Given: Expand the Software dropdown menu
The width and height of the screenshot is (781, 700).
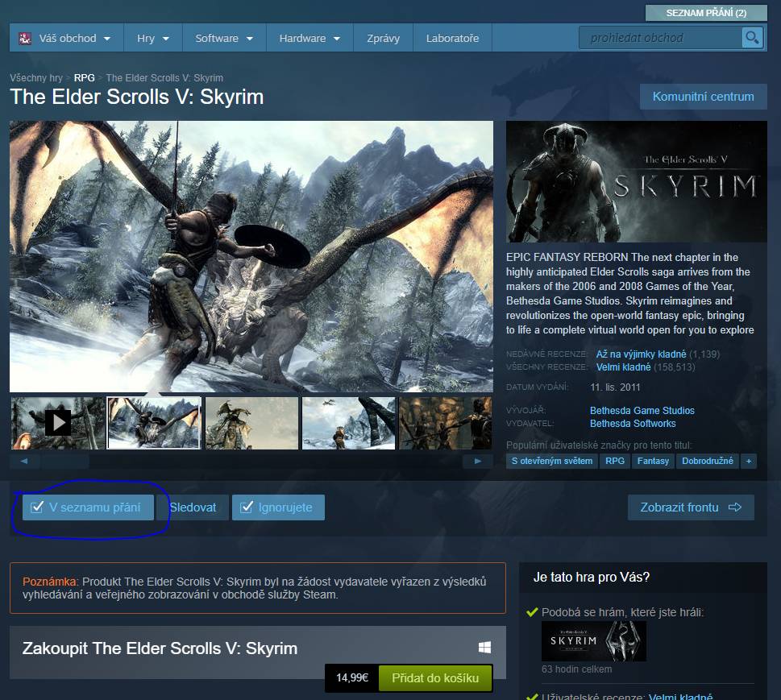Looking at the screenshot, I should tap(224, 38).
